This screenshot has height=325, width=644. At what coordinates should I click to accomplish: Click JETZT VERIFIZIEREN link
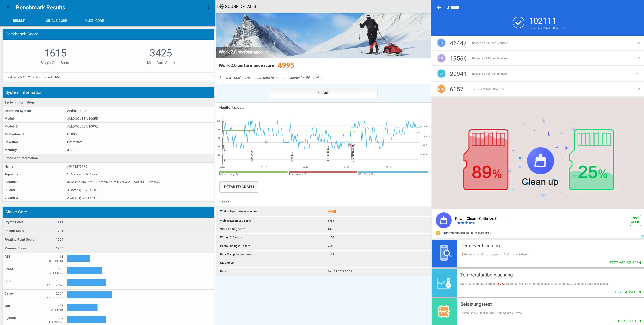click(x=624, y=263)
